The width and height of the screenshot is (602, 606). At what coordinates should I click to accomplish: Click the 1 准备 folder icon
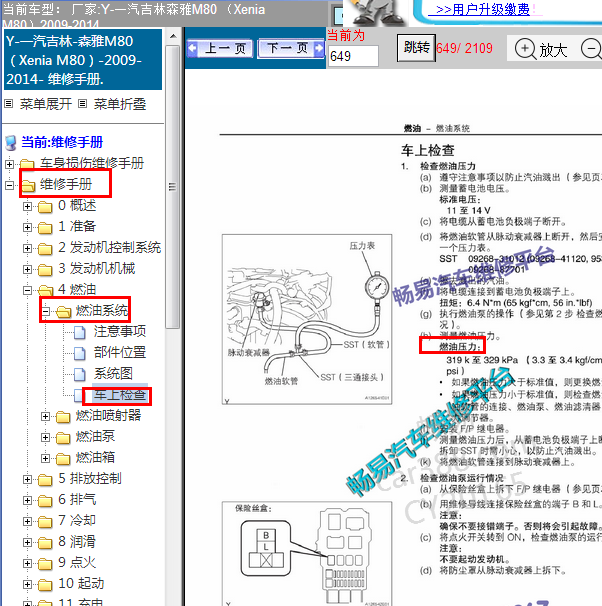[x=45, y=228]
